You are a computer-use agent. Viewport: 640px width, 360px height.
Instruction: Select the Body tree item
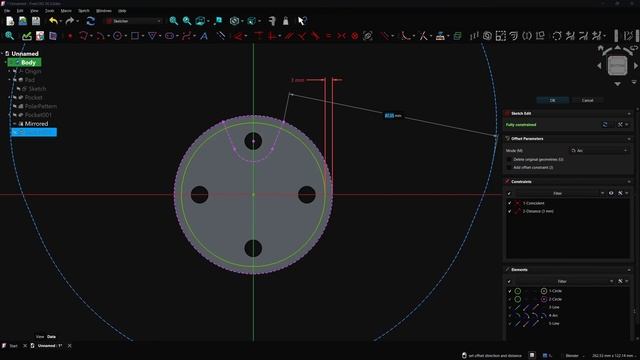tap(25, 62)
